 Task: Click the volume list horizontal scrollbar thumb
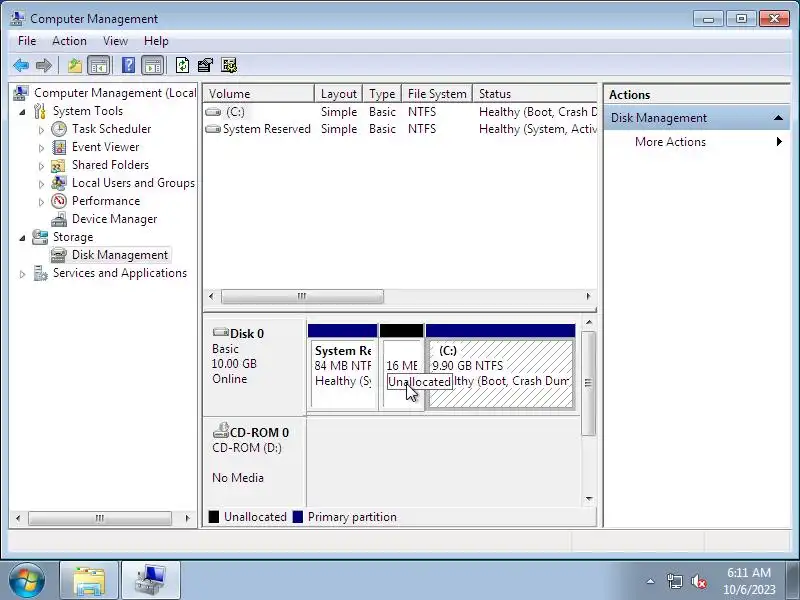302,296
